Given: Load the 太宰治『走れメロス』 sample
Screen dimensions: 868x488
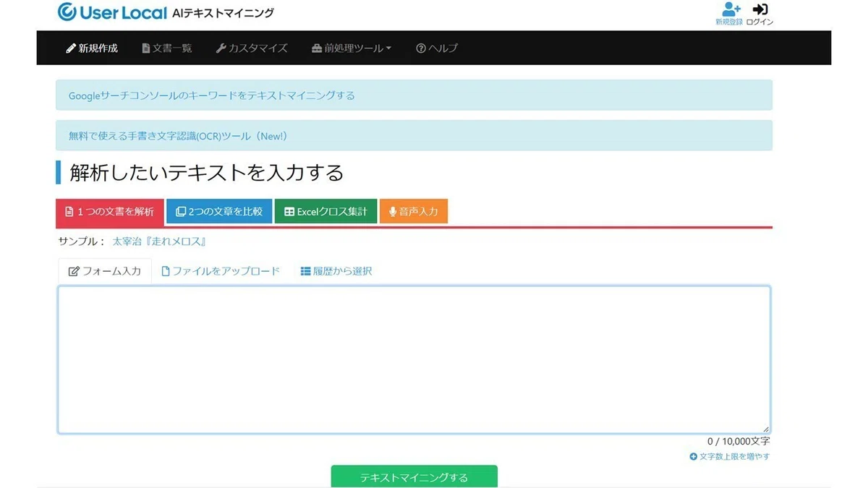Looking at the screenshot, I should pos(160,241).
